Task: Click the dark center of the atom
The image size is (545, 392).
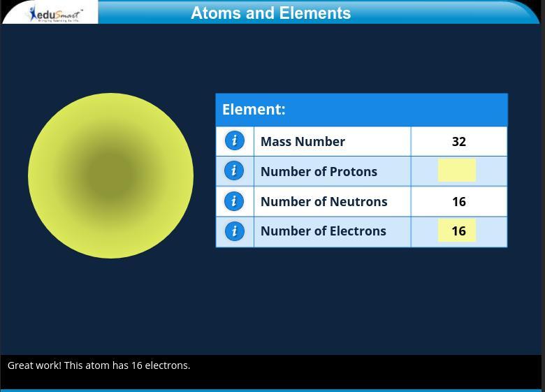Action: coord(110,175)
